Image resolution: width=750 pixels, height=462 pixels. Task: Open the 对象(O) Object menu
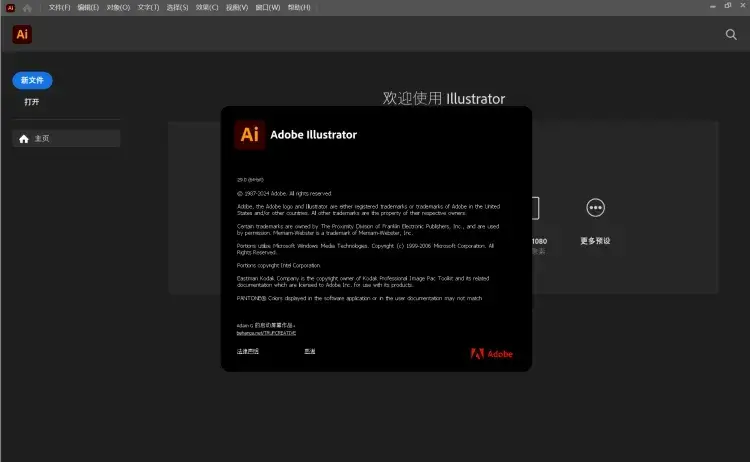[x=118, y=7]
